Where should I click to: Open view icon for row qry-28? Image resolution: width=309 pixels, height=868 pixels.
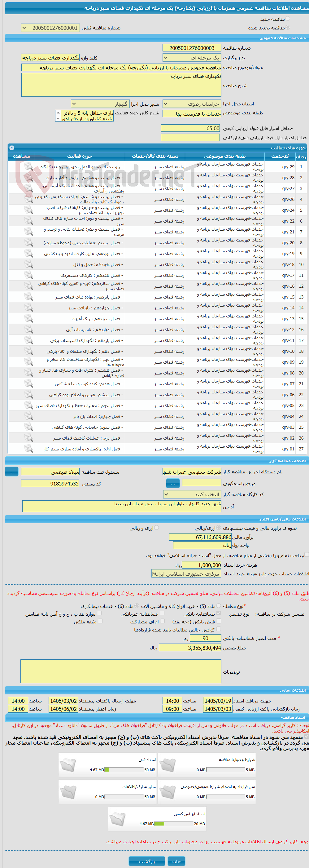(x=28, y=177)
